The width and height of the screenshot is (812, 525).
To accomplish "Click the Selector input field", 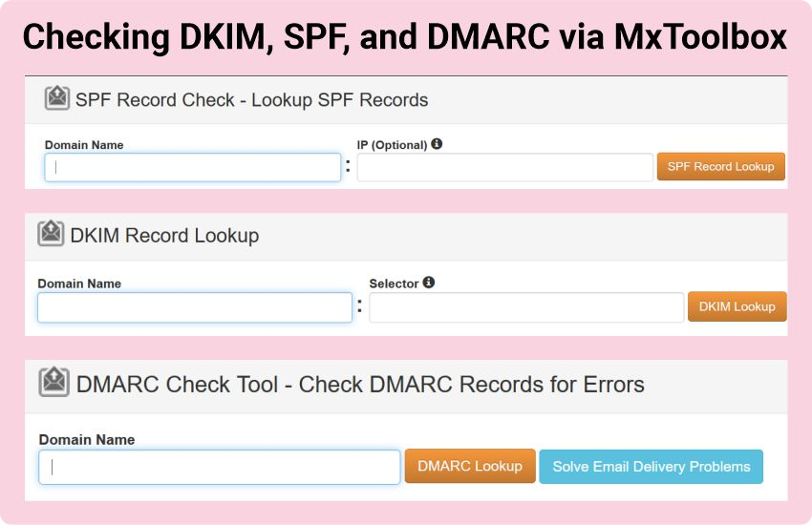I will (526, 307).
